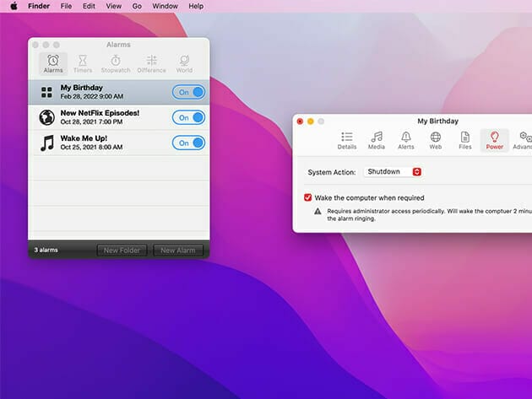Screen dimensions: 532x399
Task: Toggle the New NetFlix Episodes alarm switch
Action: point(188,117)
